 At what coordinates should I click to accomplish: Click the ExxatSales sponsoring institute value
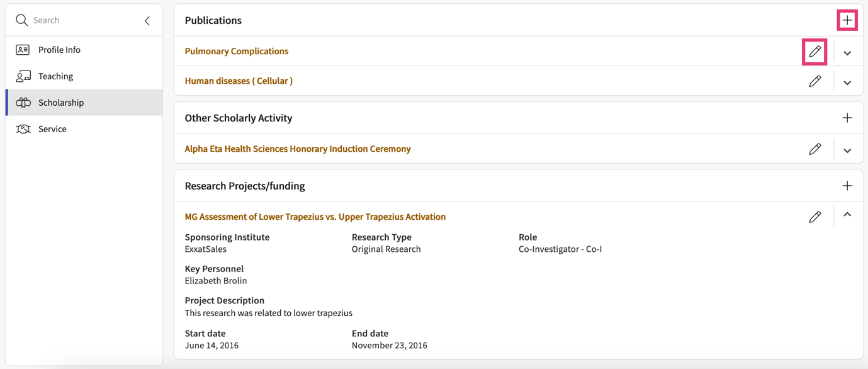206,249
